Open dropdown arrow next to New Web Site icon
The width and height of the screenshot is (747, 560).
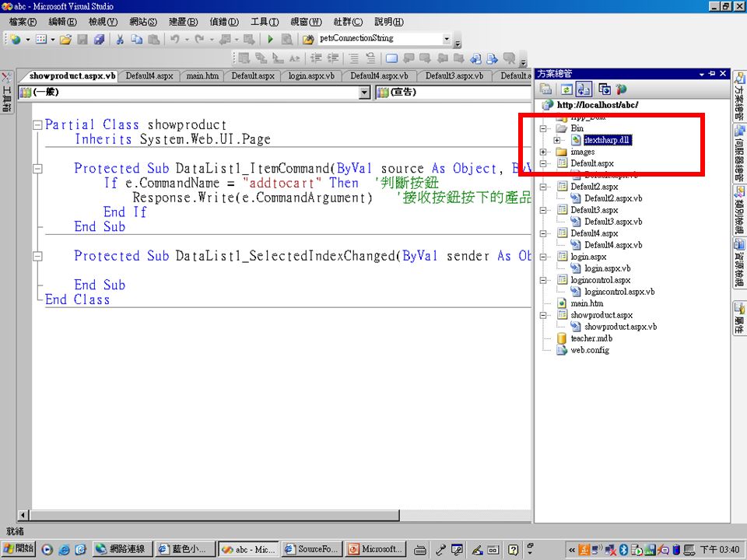tap(28, 40)
